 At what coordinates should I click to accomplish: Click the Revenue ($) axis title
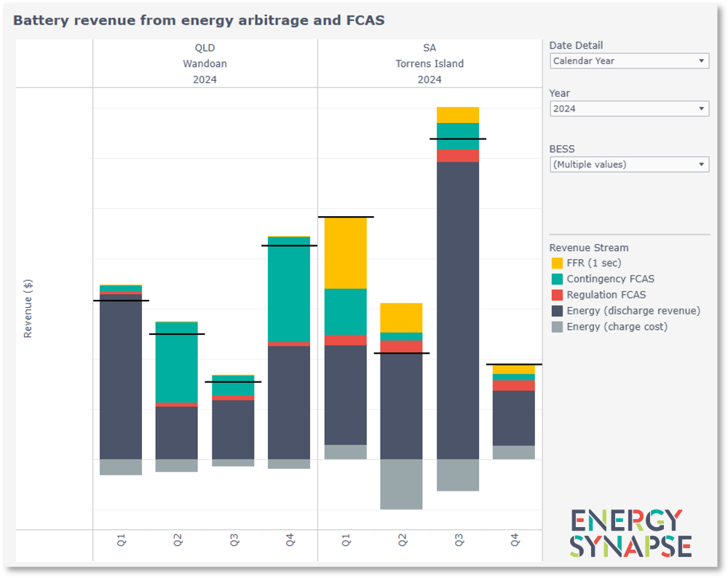[x=28, y=309]
